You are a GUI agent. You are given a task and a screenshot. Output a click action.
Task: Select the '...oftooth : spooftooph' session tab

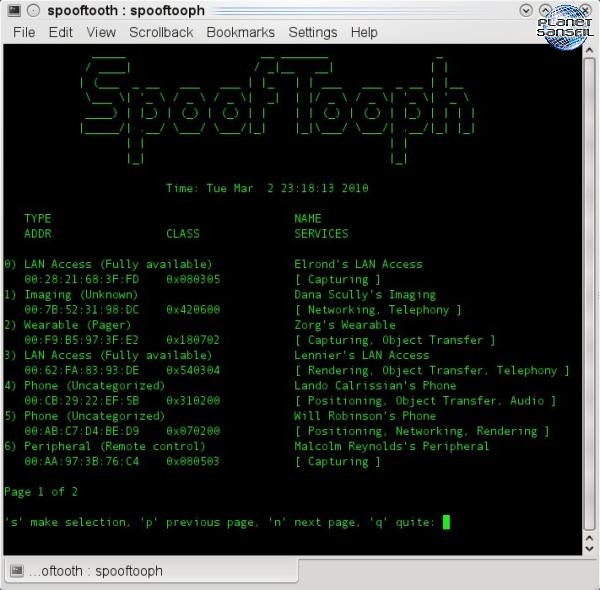[x=95, y=571]
